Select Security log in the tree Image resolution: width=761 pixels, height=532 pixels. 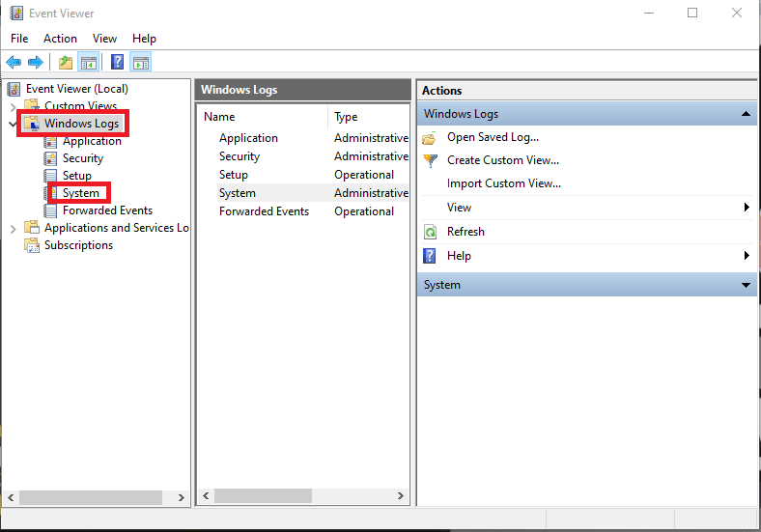pyautogui.click(x=83, y=158)
